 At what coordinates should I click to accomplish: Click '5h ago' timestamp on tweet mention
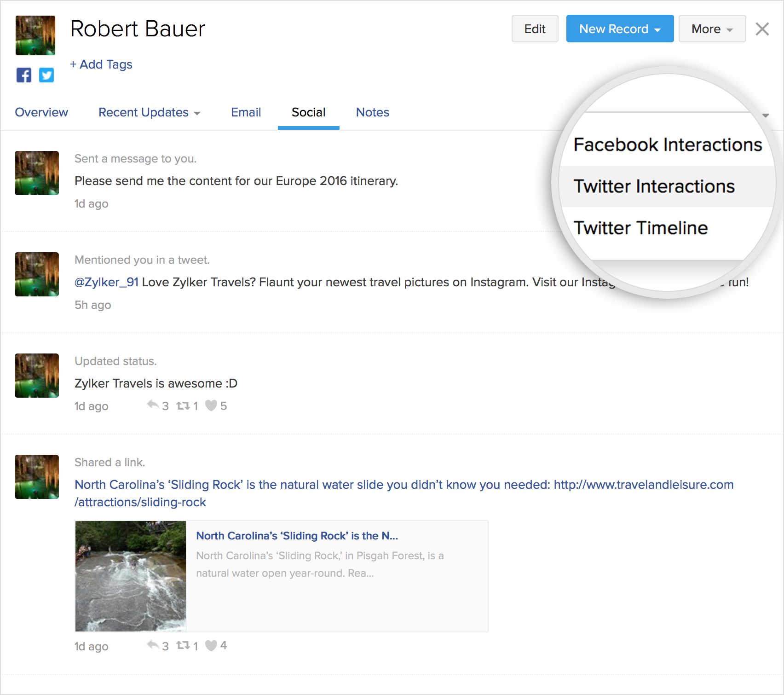(93, 305)
